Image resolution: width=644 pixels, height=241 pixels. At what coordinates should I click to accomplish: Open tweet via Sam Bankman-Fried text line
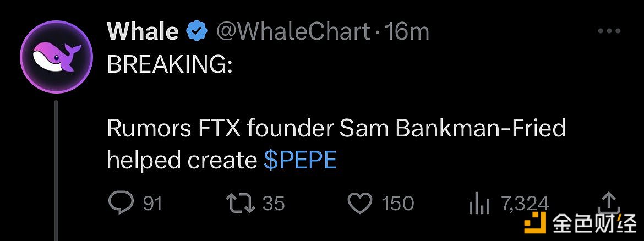336,129
